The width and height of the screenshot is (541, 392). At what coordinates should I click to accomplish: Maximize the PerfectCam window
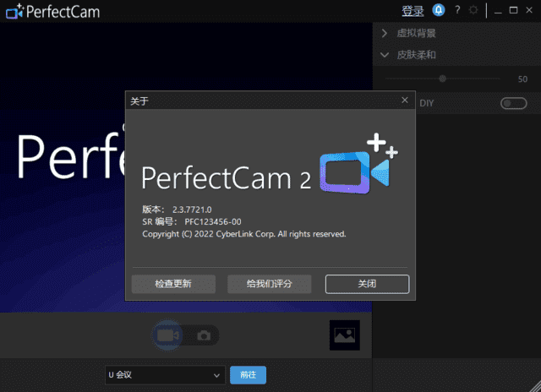click(514, 10)
